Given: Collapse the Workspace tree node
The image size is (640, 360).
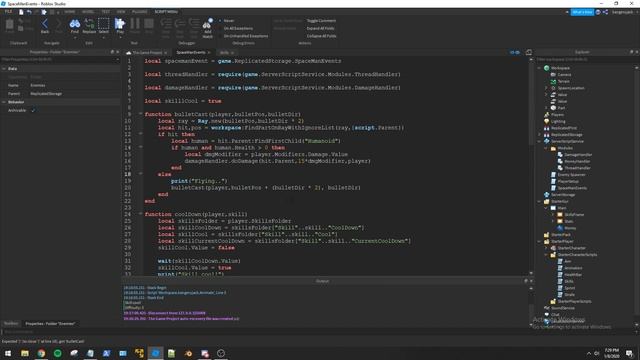Looking at the screenshot, I should (x=540, y=68).
